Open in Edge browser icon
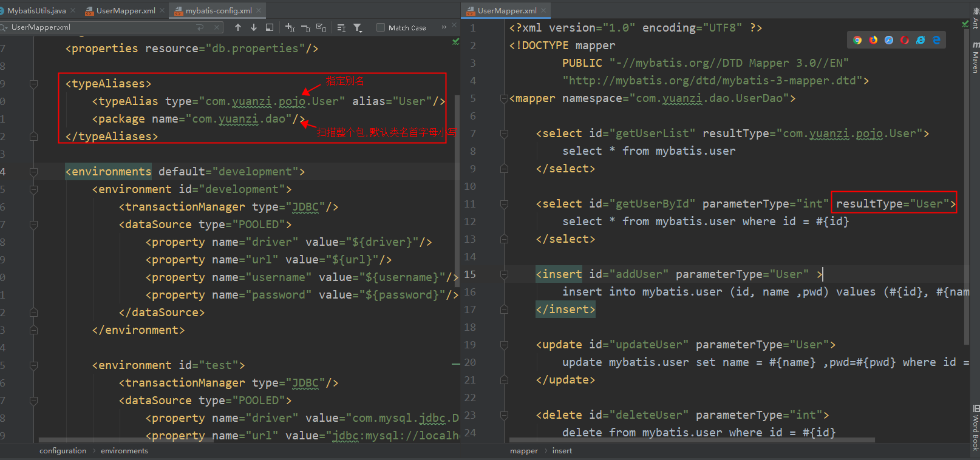 [x=936, y=40]
